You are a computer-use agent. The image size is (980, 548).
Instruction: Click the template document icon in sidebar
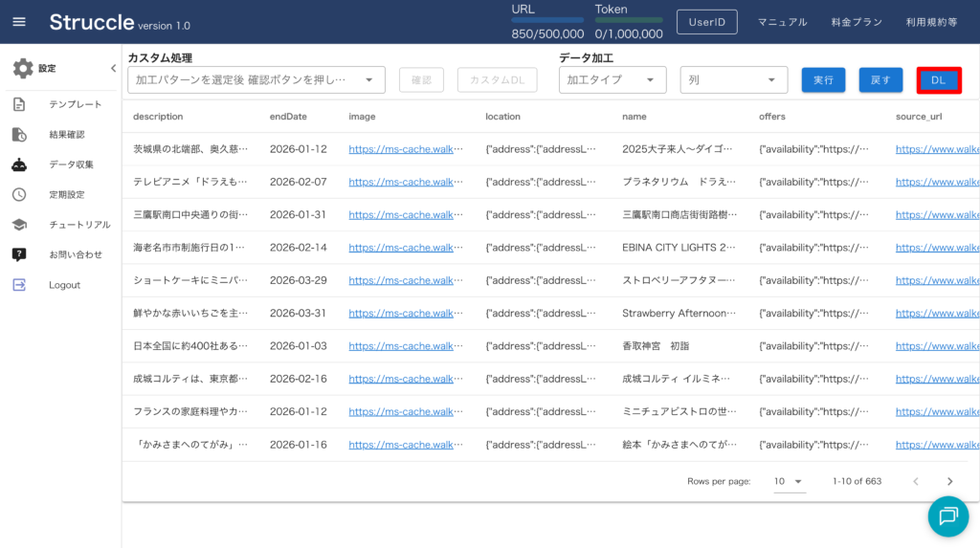tap(19, 104)
